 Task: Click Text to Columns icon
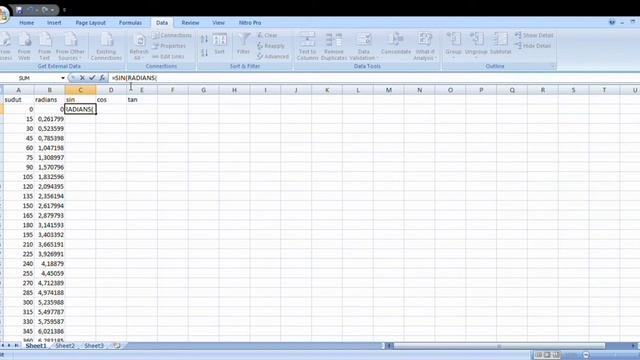(307, 47)
